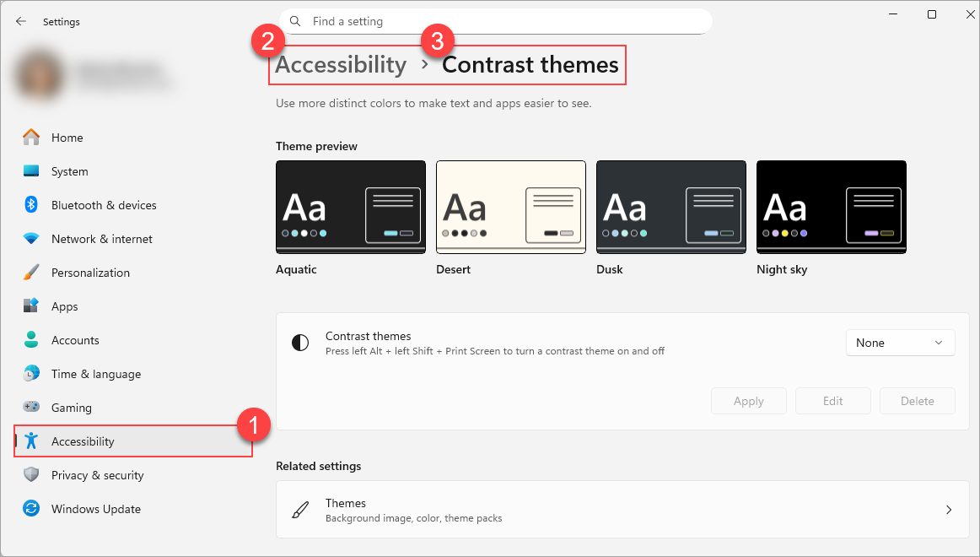Open Windows Update sync icon
Screen dimensions: 980x557
tap(31, 508)
